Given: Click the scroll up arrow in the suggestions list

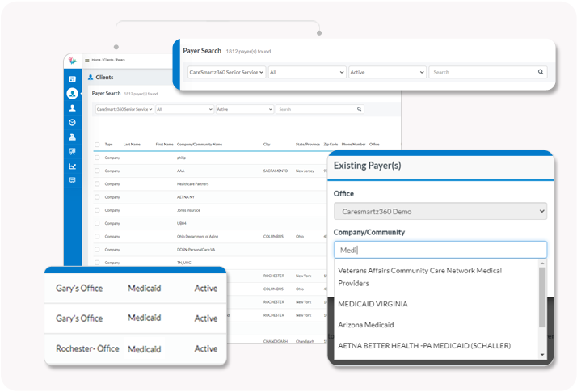Looking at the screenshot, I should [x=542, y=263].
